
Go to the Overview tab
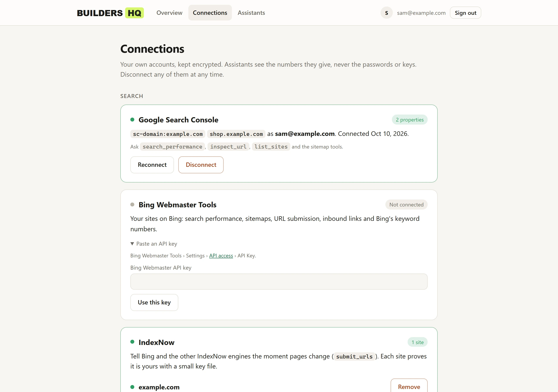[x=169, y=13]
